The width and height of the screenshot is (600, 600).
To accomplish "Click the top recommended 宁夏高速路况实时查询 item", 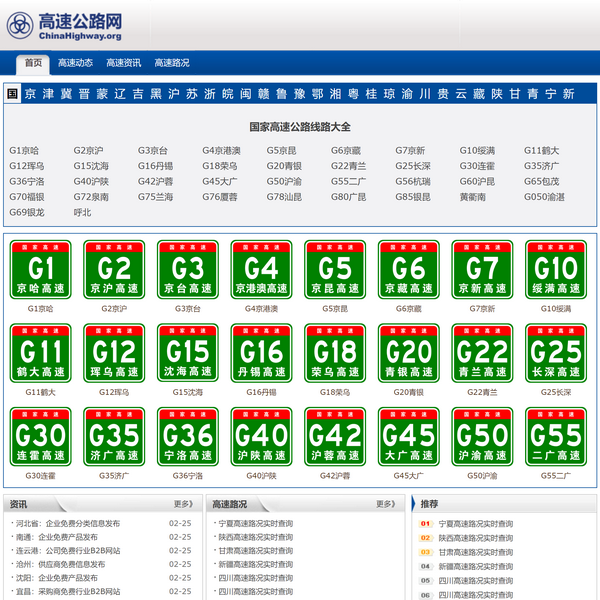I will click(476, 524).
